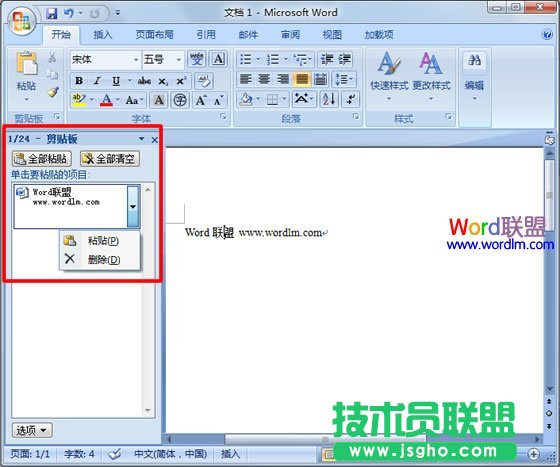Clear formatting using the eraser icon
This screenshot has height=467, width=560.
(x=204, y=81)
